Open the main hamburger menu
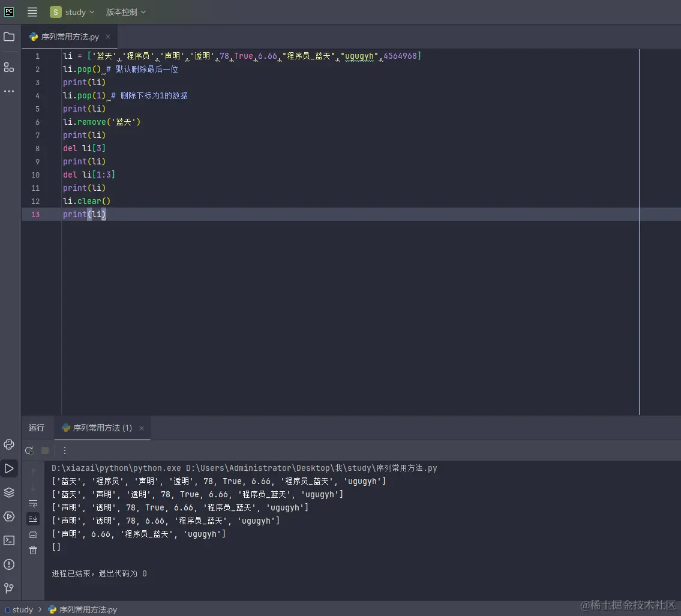This screenshot has height=616, width=681. [32, 12]
